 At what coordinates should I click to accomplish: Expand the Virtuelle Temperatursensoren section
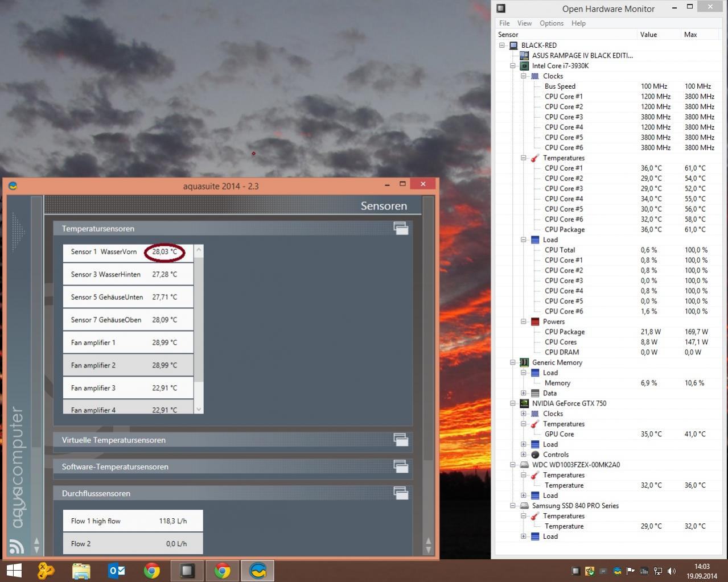point(233,440)
